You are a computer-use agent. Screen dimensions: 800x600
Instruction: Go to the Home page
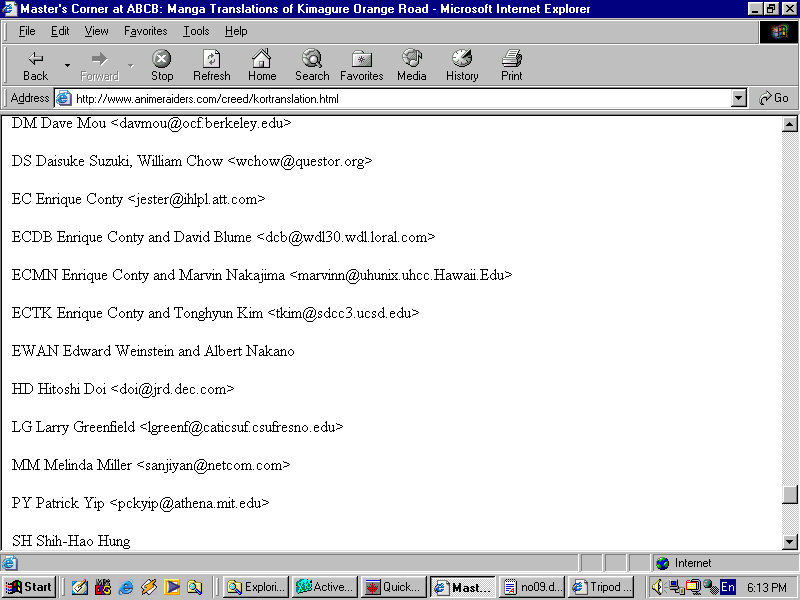pyautogui.click(x=262, y=65)
